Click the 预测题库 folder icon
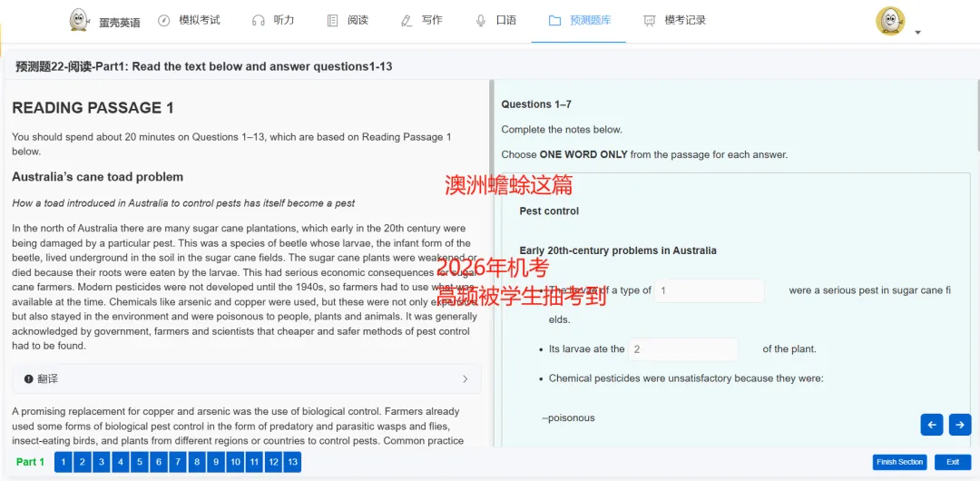The image size is (980, 481). coord(554,21)
